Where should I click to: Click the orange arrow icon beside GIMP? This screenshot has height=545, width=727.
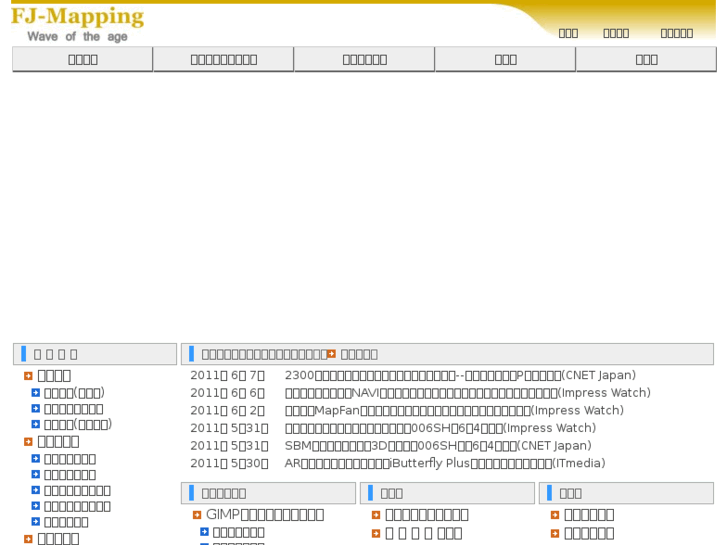click(x=197, y=515)
